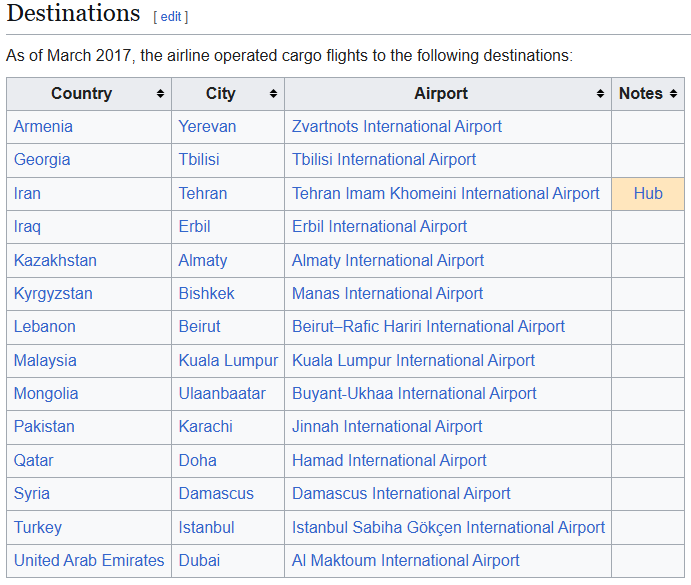This screenshot has height=585, width=691.
Task: Edit the Destinations section
Action: tap(171, 17)
